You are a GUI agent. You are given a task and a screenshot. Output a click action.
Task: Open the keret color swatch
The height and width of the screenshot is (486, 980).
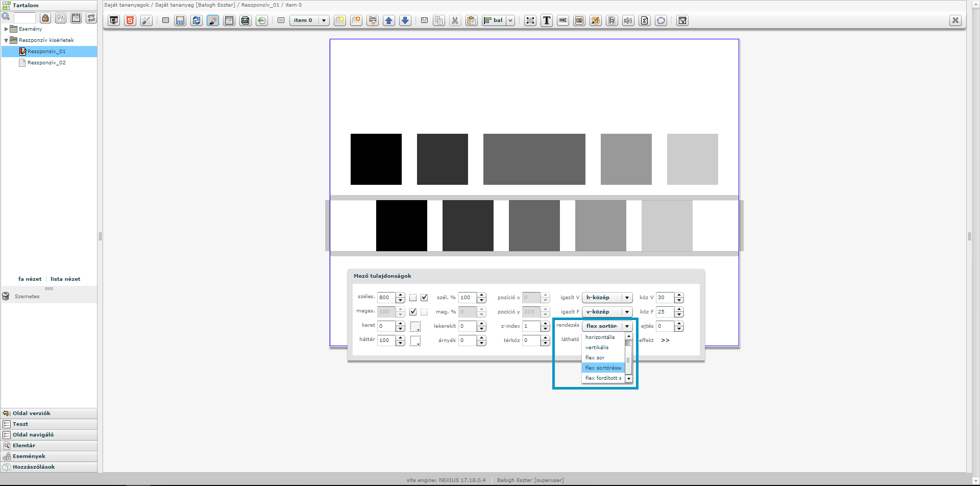[415, 326]
